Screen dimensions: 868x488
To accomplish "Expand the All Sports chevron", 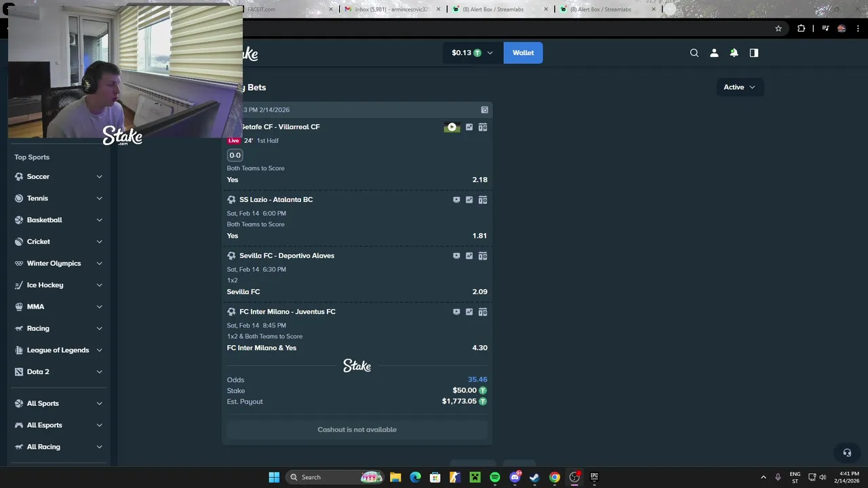I will point(99,403).
